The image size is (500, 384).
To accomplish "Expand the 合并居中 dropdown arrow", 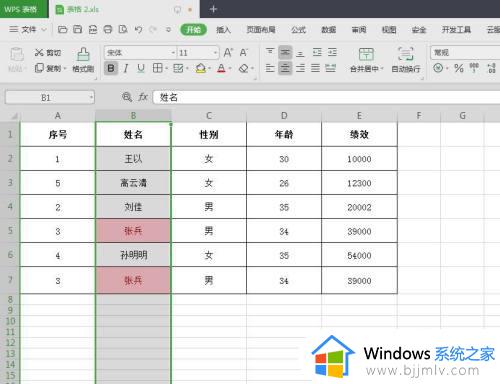I will point(382,69).
